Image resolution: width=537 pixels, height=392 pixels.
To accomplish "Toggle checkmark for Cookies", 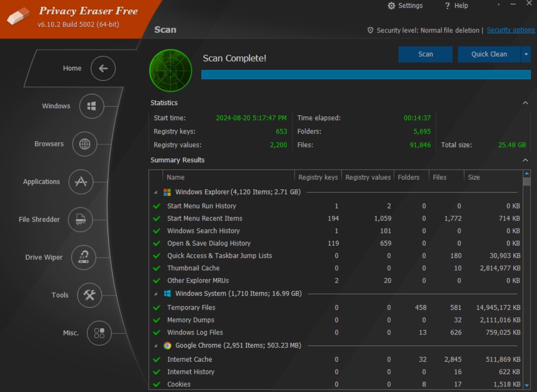I will pos(157,384).
